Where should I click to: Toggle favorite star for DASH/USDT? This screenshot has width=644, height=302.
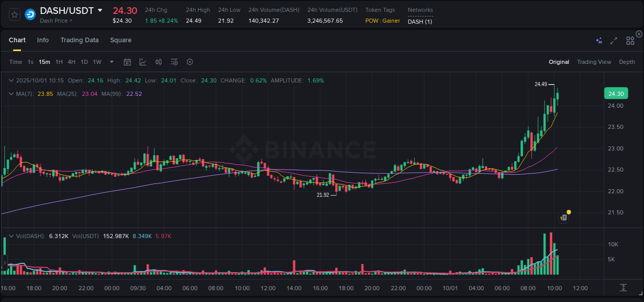coord(14,14)
